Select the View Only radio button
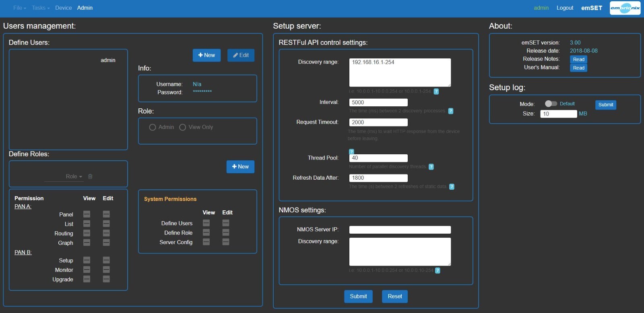644x313 pixels. click(x=182, y=127)
